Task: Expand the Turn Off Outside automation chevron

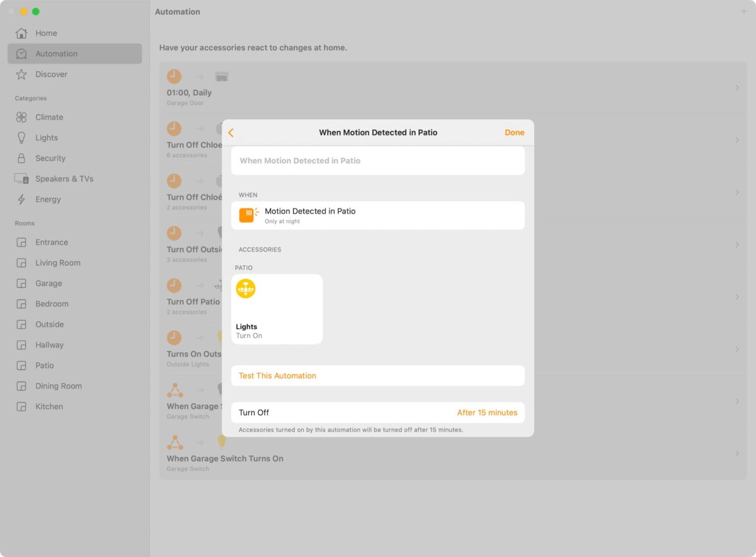Action: (737, 244)
